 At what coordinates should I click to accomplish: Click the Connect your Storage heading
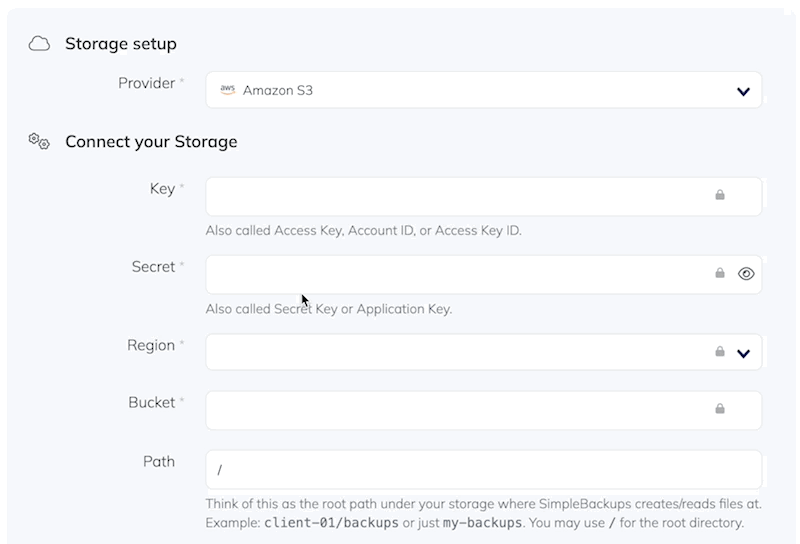click(x=151, y=141)
